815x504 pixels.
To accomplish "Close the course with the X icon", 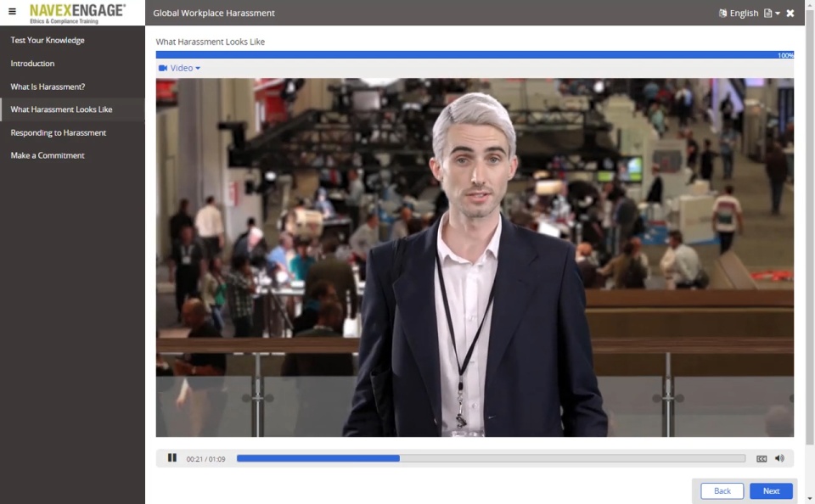I will coord(790,13).
